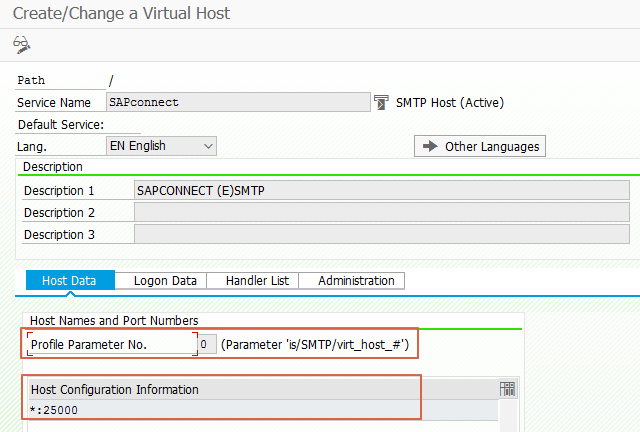640x432 pixels.
Task: Click the Profile Parameter No. value field
Action: 207,344
